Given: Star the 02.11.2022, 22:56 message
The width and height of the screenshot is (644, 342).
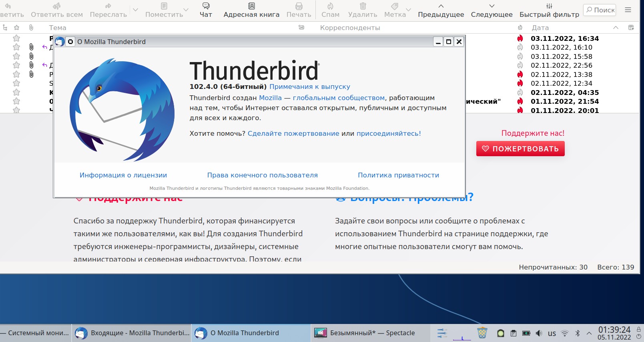Looking at the screenshot, I should [x=16, y=65].
